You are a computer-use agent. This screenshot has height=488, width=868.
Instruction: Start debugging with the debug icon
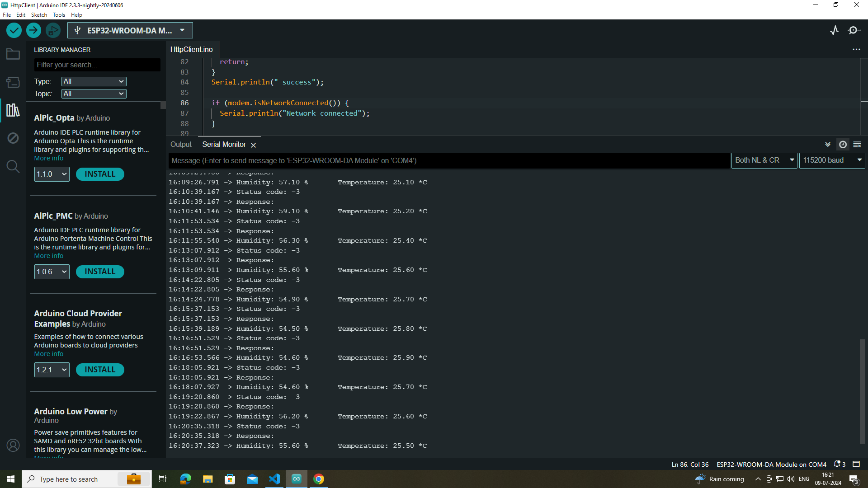(53, 30)
